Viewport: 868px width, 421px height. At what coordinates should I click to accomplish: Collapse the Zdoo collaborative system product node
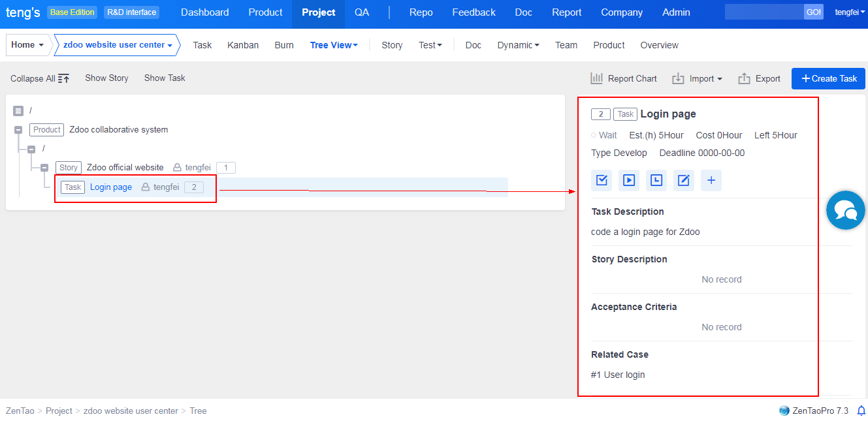click(18, 130)
